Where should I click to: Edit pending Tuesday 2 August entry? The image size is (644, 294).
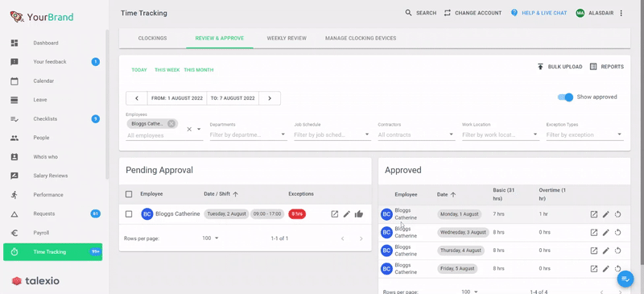[x=347, y=213]
